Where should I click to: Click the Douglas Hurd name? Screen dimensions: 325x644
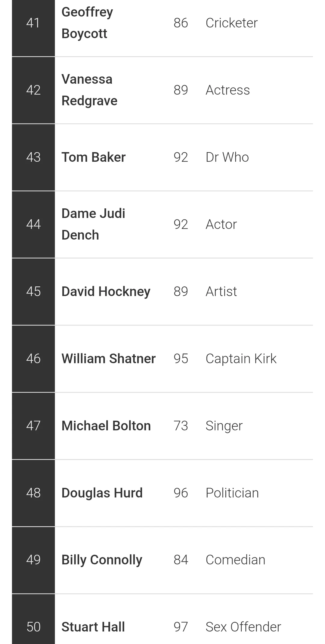102,493
